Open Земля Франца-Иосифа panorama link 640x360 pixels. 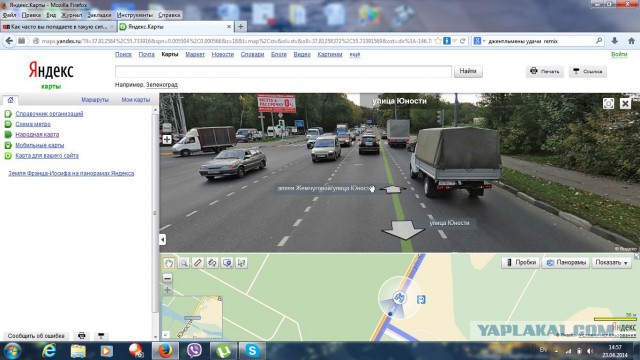(x=71, y=173)
